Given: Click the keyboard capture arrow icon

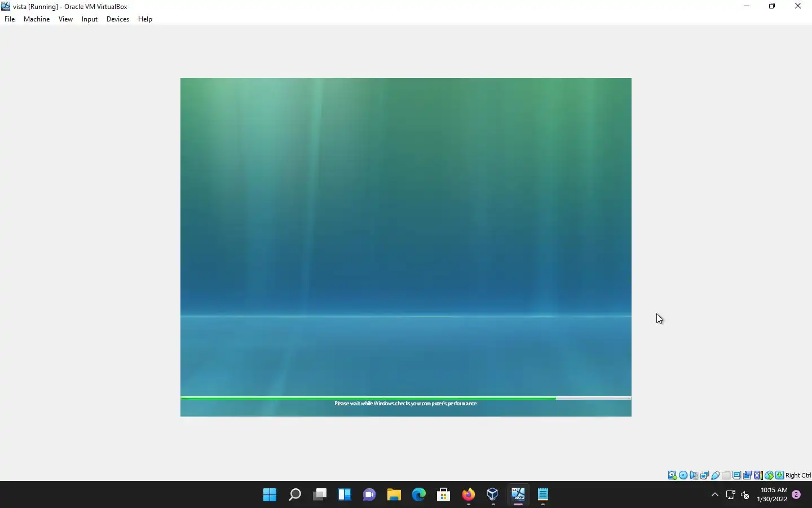Looking at the screenshot, I should (x=779, y=475).
